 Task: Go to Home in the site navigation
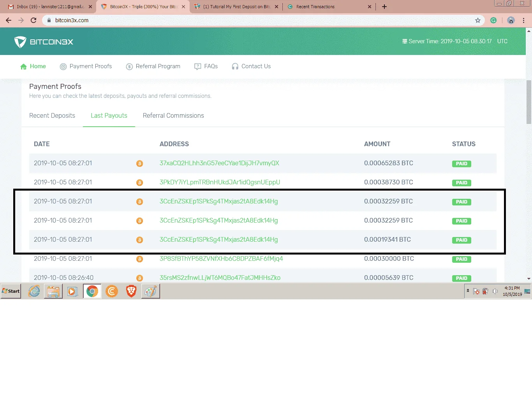pyautogui.click(x=33, y=66)
